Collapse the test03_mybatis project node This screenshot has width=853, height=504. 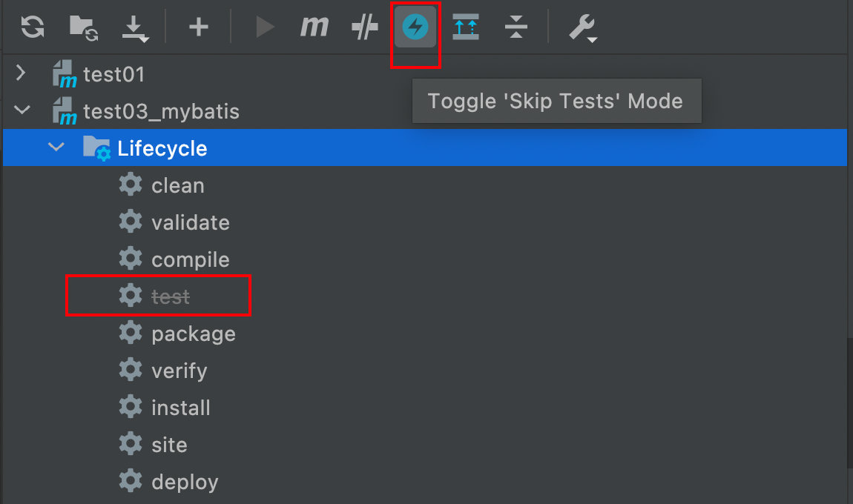(22, 110)
